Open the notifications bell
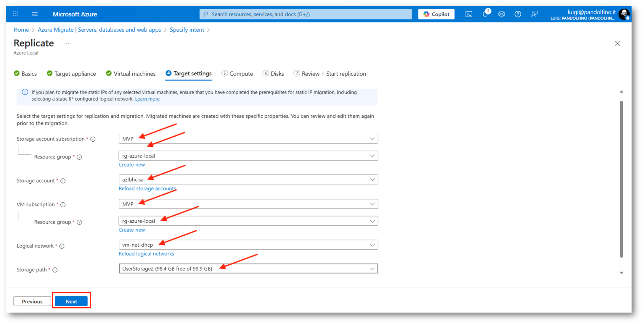 coord(485,14)
